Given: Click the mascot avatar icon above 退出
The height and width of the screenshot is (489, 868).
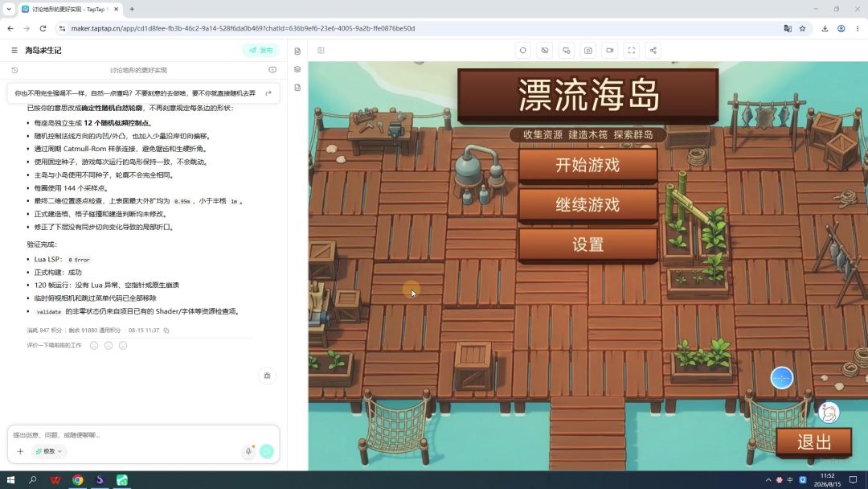Looking at the screenshot, I should (x=829, y=413).
